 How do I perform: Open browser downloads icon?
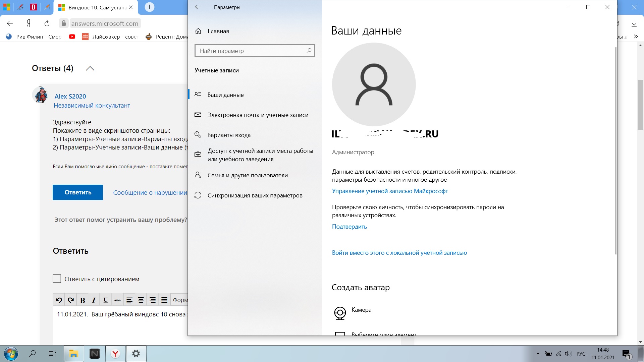coord(634,23)
